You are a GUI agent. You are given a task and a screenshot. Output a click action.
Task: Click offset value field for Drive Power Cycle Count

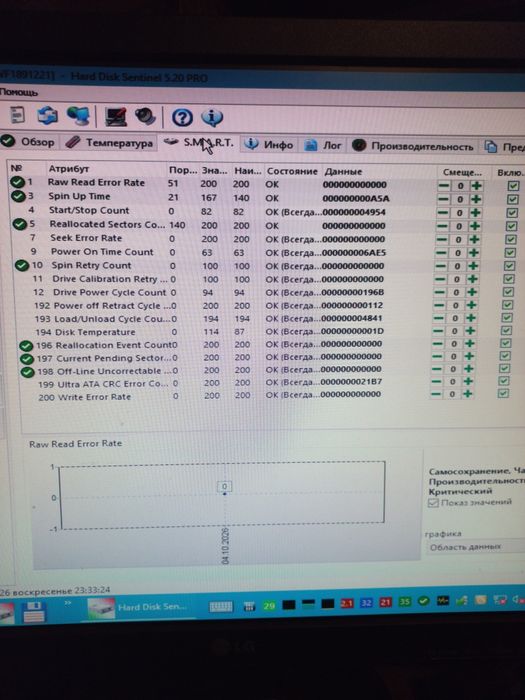click(x=456, y=292)
